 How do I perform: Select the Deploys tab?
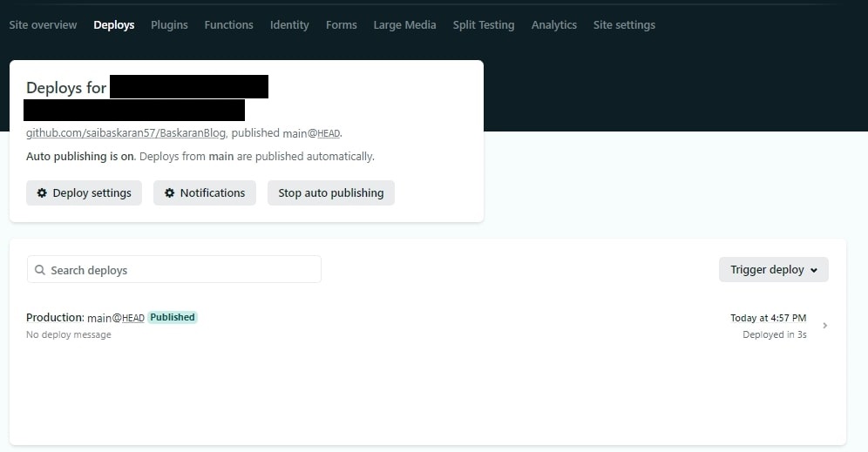point(114,25)
